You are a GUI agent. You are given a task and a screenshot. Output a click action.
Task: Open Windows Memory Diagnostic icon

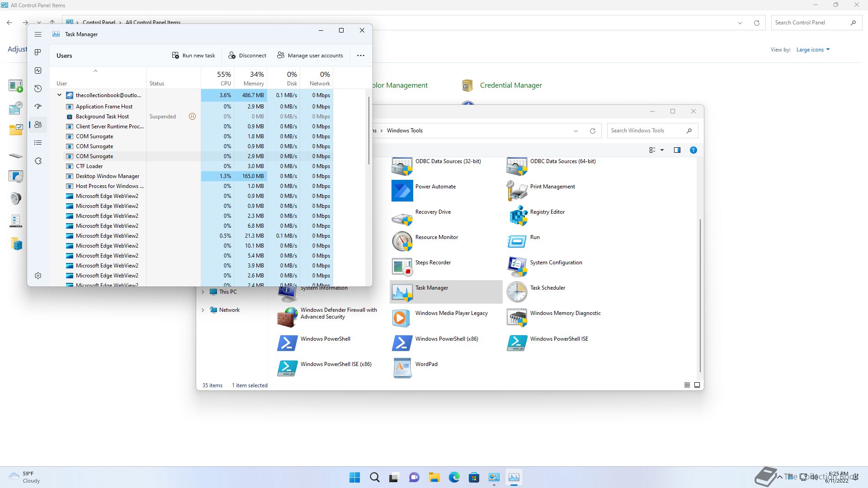tap(517, 317)
